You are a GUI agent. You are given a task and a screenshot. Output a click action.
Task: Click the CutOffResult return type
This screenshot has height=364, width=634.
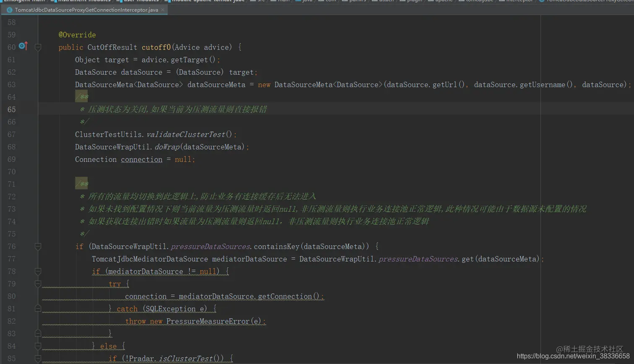click(112, 47)
